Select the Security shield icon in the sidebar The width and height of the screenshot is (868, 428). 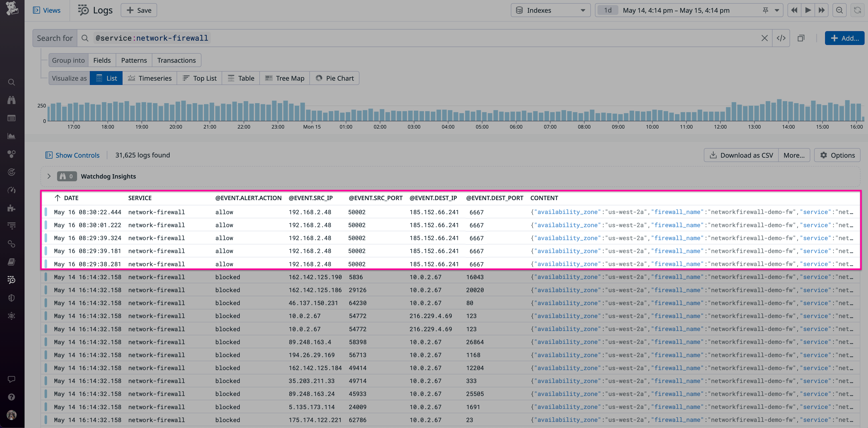click(x=11, y=298)
